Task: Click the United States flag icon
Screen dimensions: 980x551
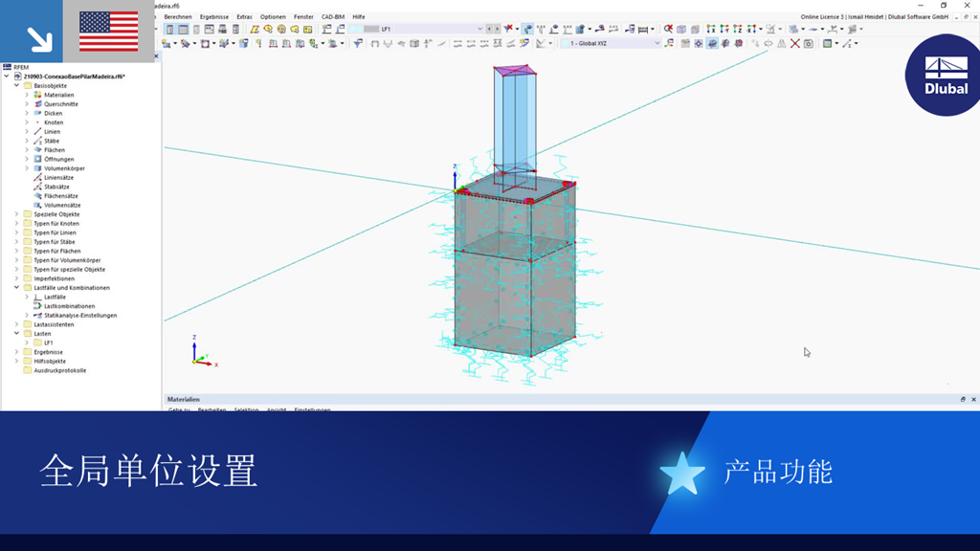Action: tap(109, 32)
